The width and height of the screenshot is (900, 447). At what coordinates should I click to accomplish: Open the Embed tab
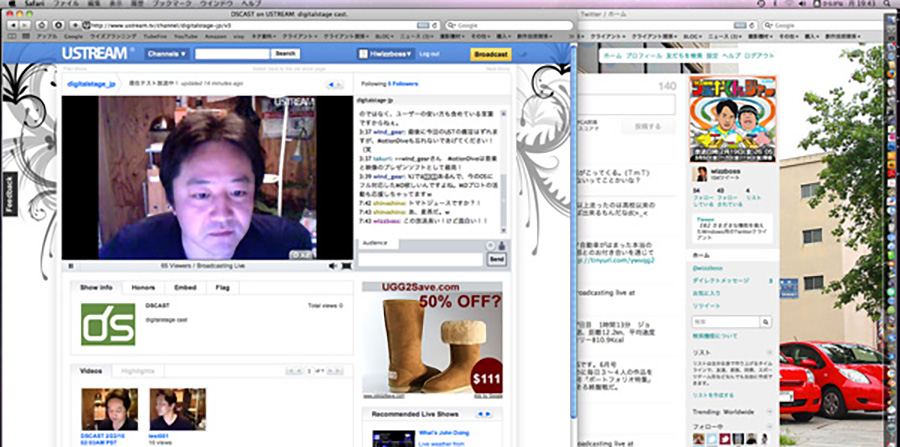click(x=185, y=287)
